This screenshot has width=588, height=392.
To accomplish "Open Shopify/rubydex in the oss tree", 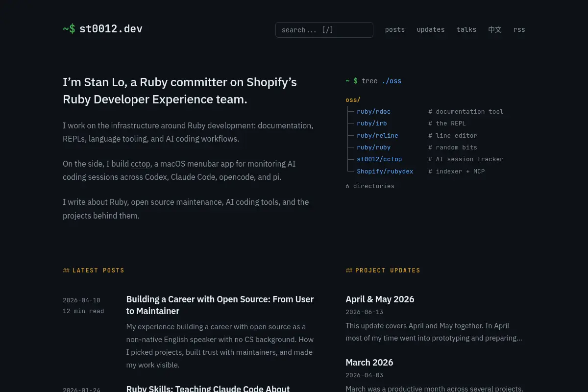I will point(385,171).
